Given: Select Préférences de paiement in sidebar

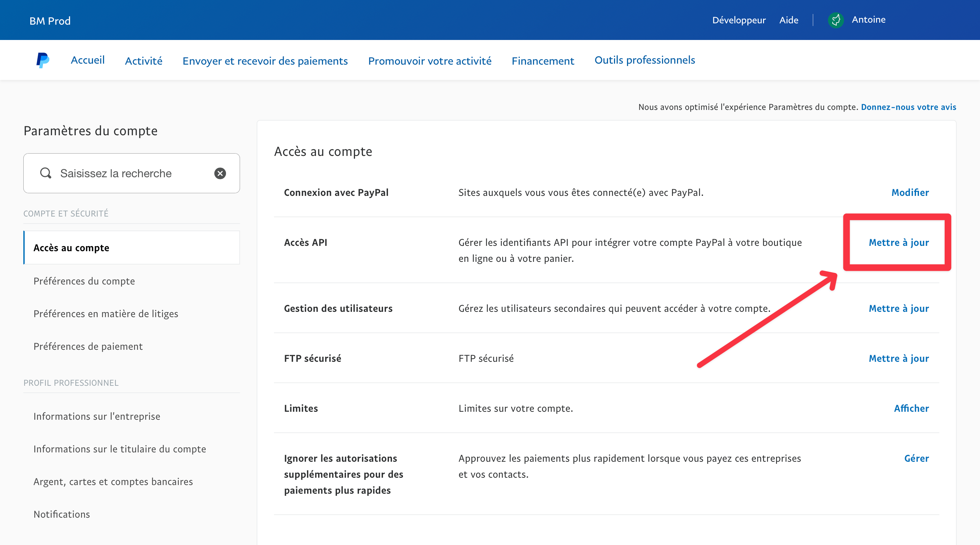Looking at the screenshot, I should click(88, 346).
